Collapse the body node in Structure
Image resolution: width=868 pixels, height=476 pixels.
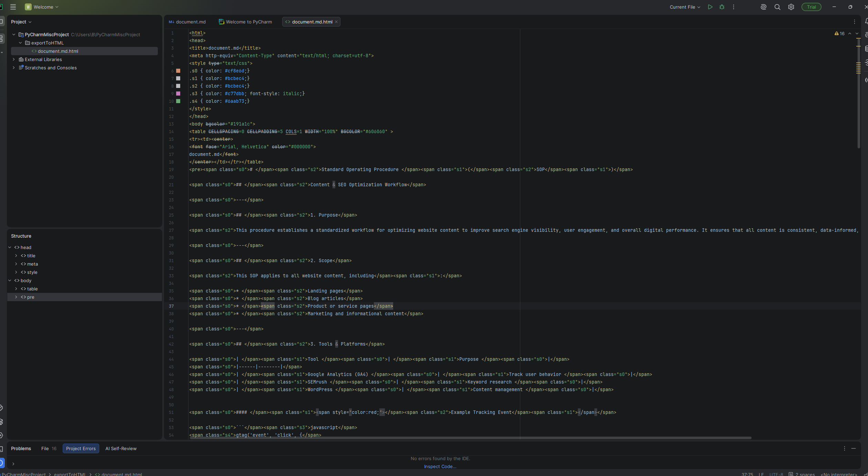pos(10,280)
